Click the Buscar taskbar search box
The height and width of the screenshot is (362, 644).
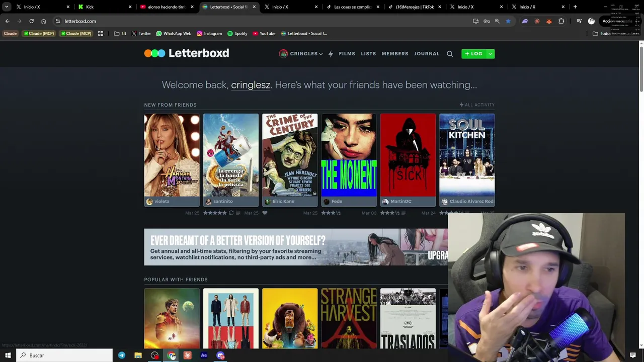tap(64, 355)
